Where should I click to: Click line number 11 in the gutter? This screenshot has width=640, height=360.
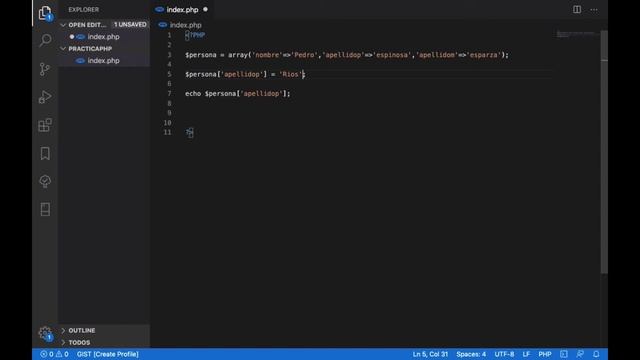(x=167, y=132)
